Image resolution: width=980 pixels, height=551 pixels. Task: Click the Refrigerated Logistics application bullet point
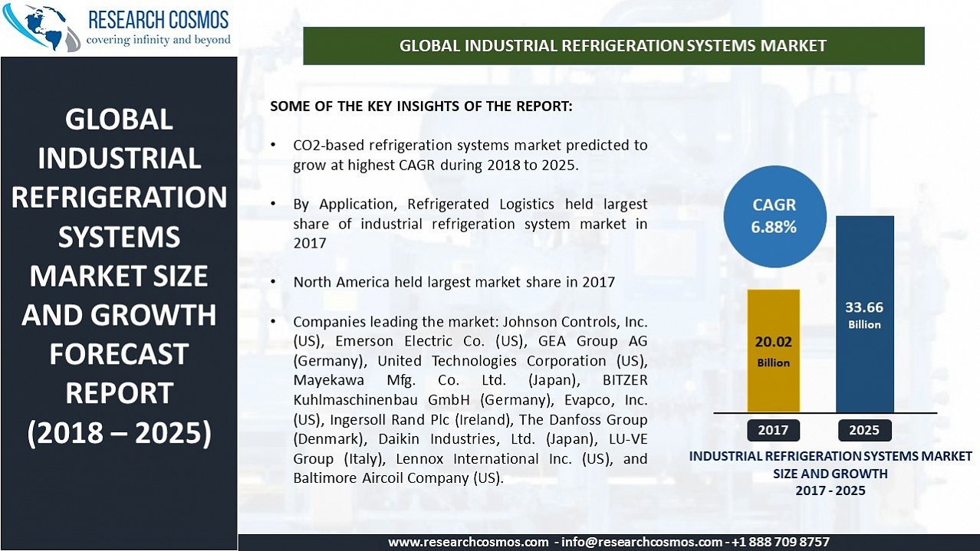(470, 224)
